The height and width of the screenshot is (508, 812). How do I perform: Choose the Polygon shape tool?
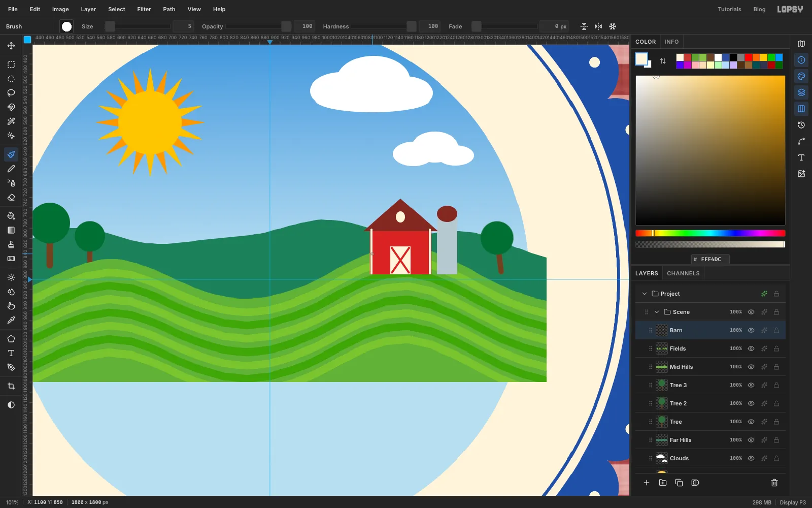[x=11, y=339]
